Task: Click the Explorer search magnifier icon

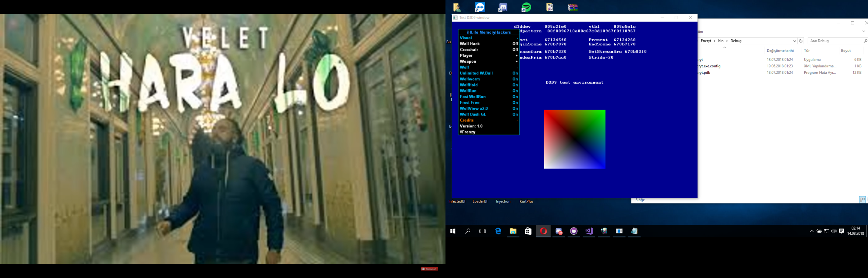Action: pyautogui.click(x=865, y=41)
